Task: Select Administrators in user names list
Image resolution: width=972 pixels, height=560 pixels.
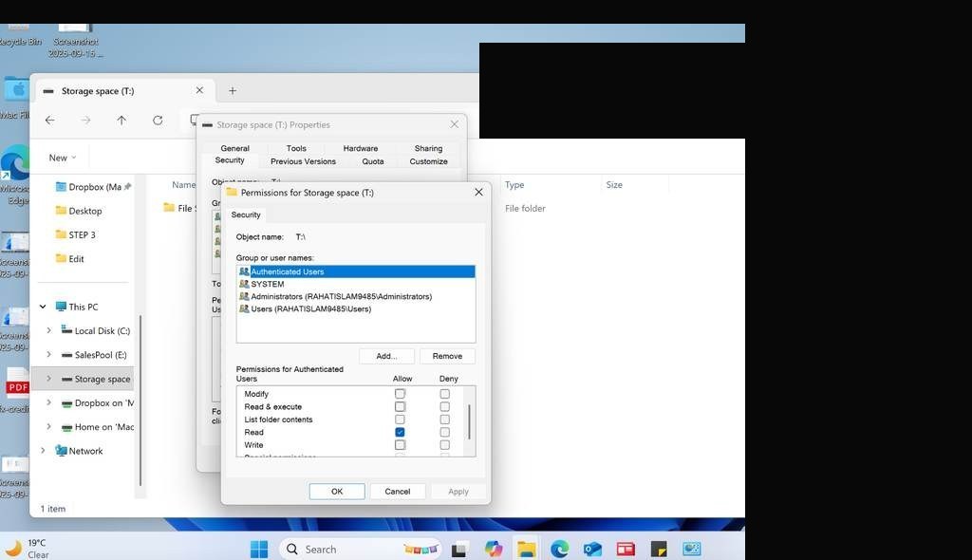Action: [x=355, y=296]
